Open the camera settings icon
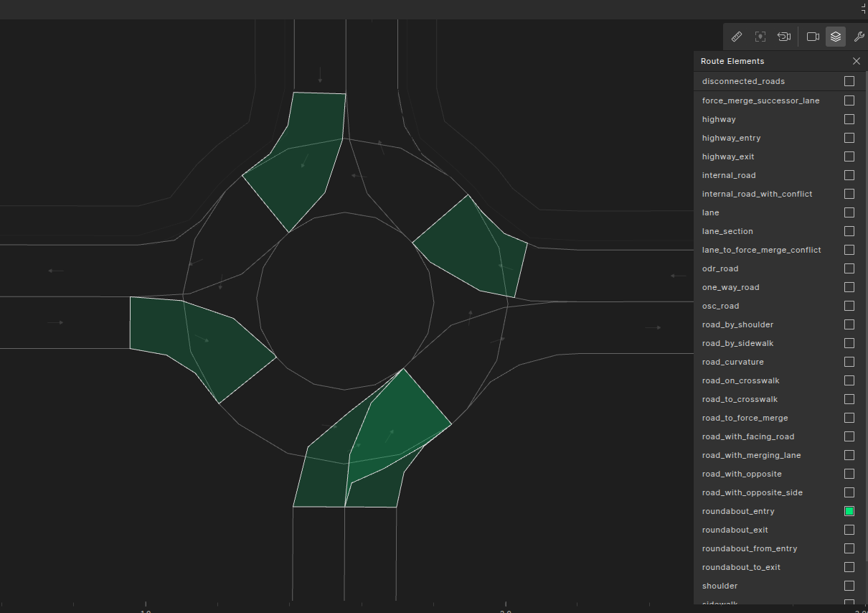The width and height of the screenshot is (868, 613). (x=813, y=37)
